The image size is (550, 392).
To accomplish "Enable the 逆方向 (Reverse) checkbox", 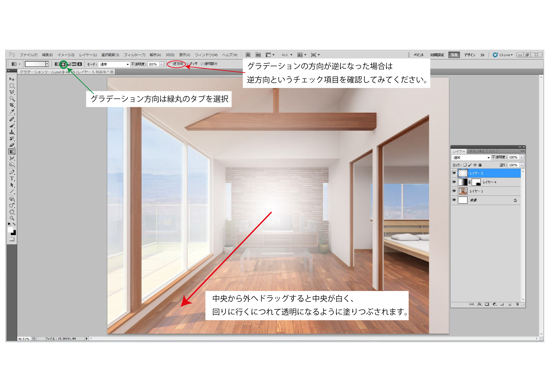I will click(x=171, y=64).
